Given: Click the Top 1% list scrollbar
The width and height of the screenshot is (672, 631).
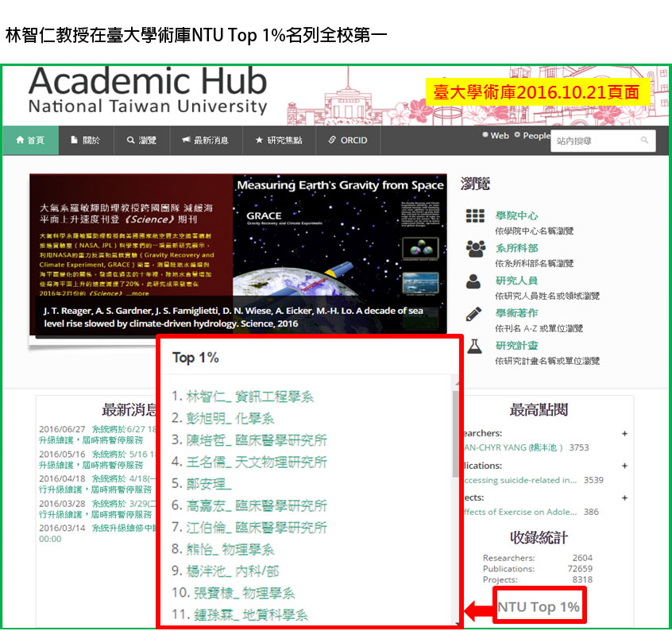Looking at the screenshot, I should (456, 433).
